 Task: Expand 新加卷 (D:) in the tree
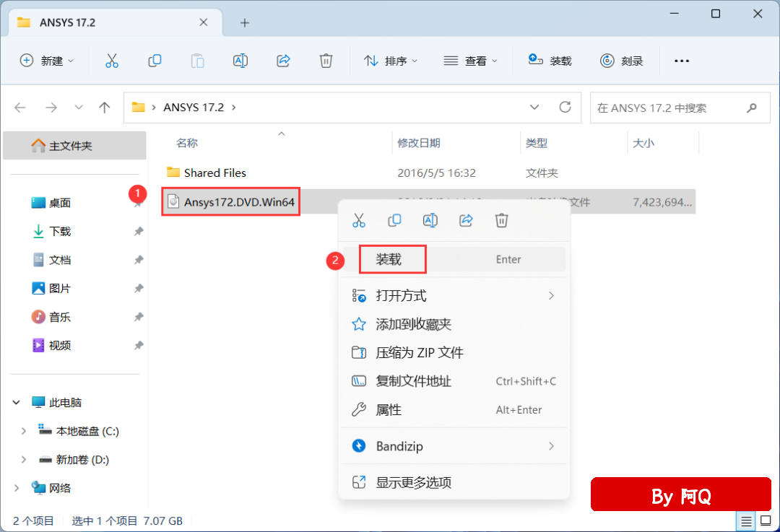pyautogui.click(x=23, y=459)
